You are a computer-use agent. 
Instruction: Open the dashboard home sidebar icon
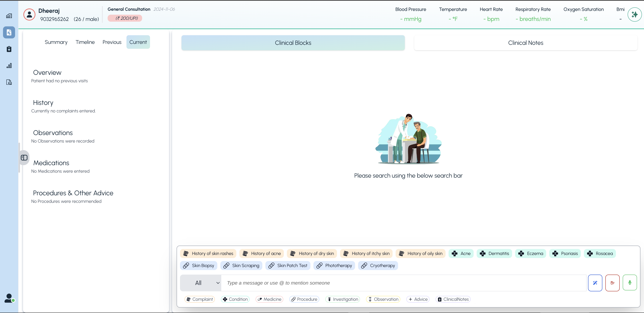pyautogui.click(x=9, y=16)
